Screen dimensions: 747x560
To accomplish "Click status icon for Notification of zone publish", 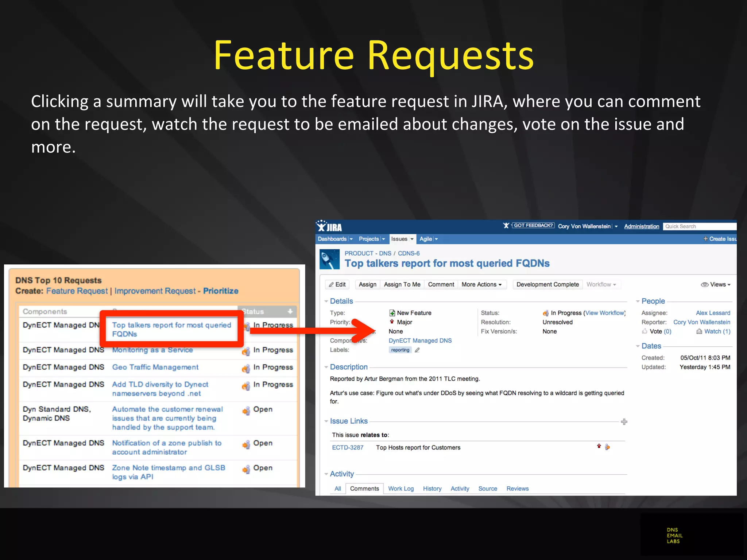I will [246, 444].
